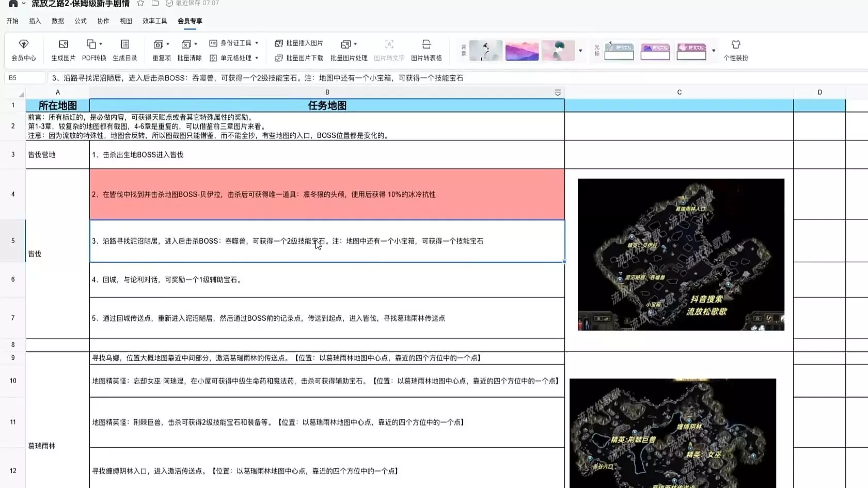
Task: Switch to the 开始 tab
Action: tap(12, 21)
